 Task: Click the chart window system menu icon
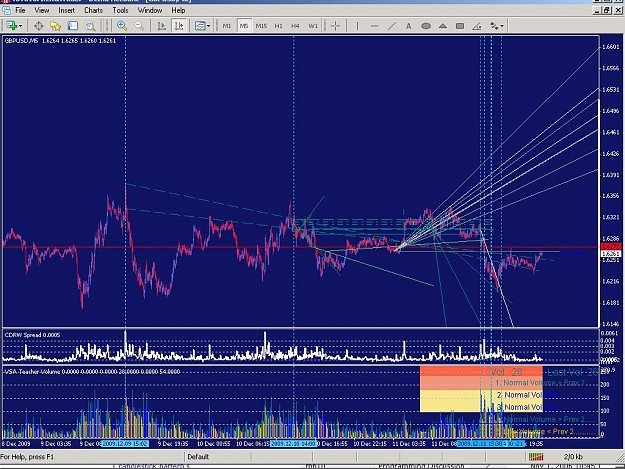(x=6, y=10)
